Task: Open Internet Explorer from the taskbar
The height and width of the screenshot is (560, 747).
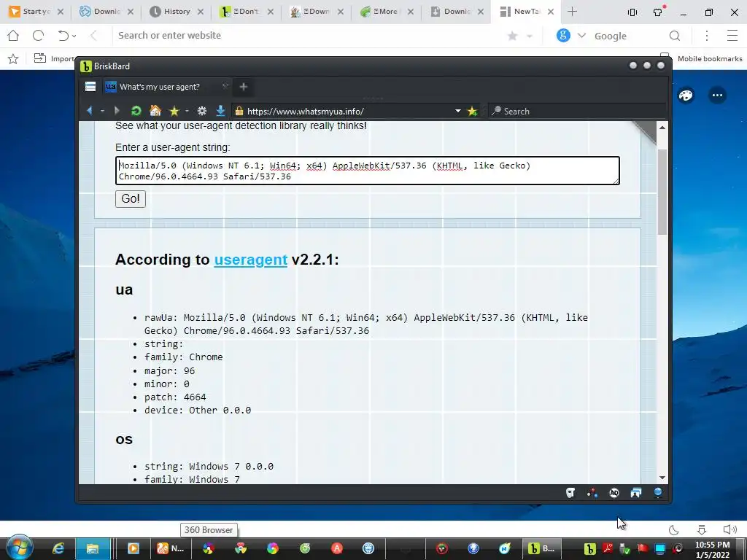Action: click(58, 548)
